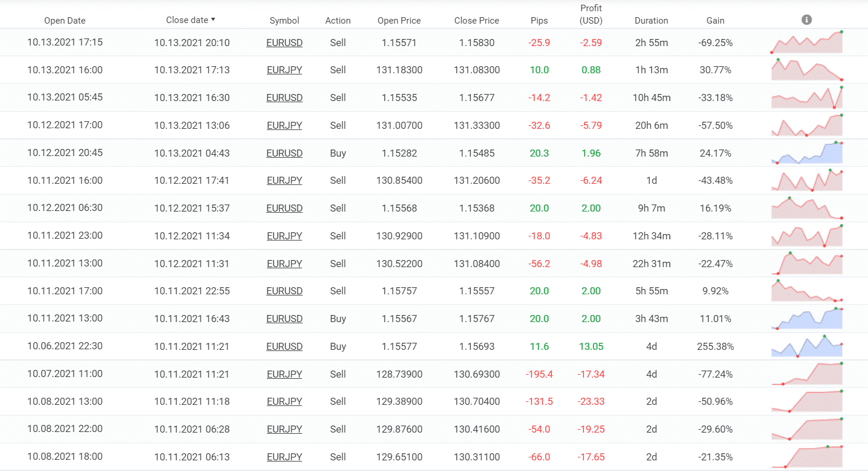Image resolution: width=868 pixels, height=471 pixels.
Task: Sort by the Action column header
Action: (338, 21)
